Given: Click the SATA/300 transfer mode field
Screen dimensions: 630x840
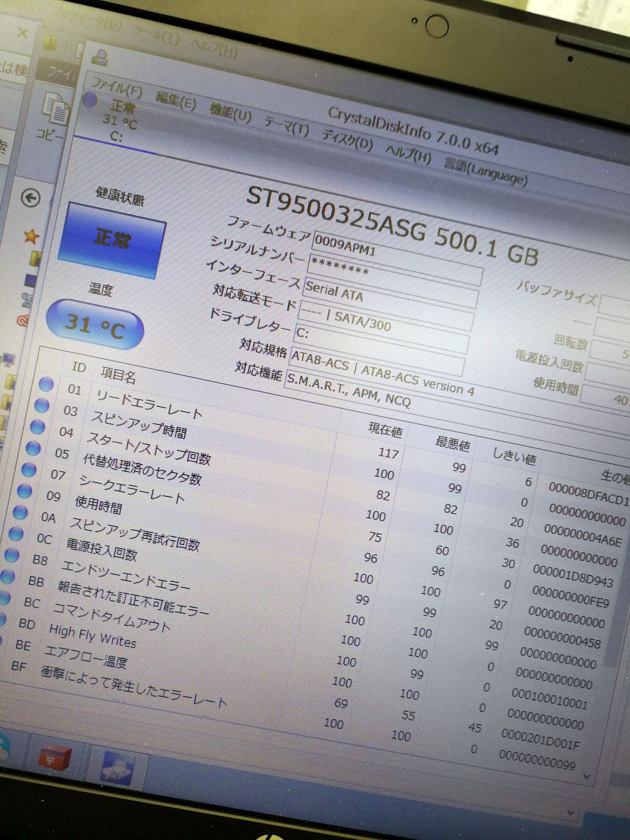Looking at the screenshot, I should click(383, 328).
